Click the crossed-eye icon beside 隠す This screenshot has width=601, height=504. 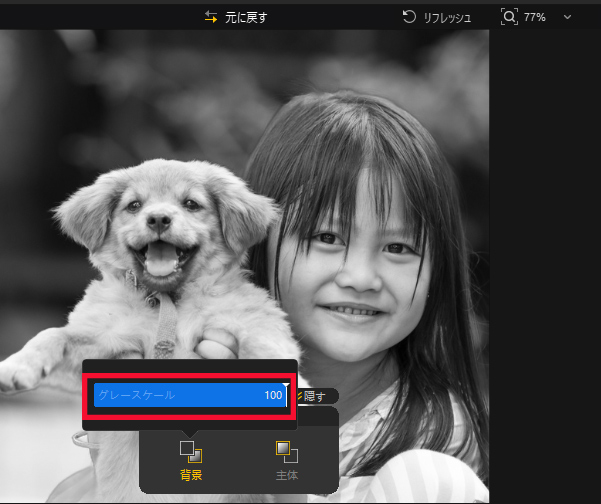tap(297, 397)
